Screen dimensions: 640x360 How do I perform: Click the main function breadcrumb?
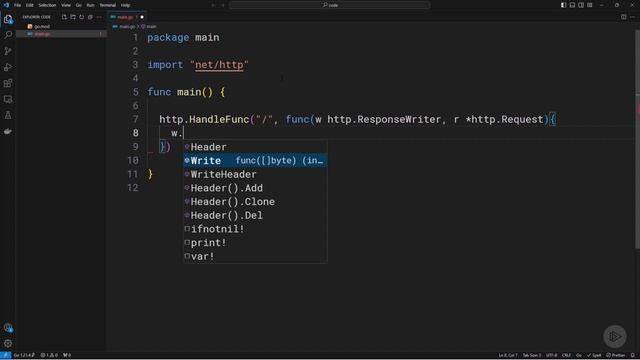(149, 27)
